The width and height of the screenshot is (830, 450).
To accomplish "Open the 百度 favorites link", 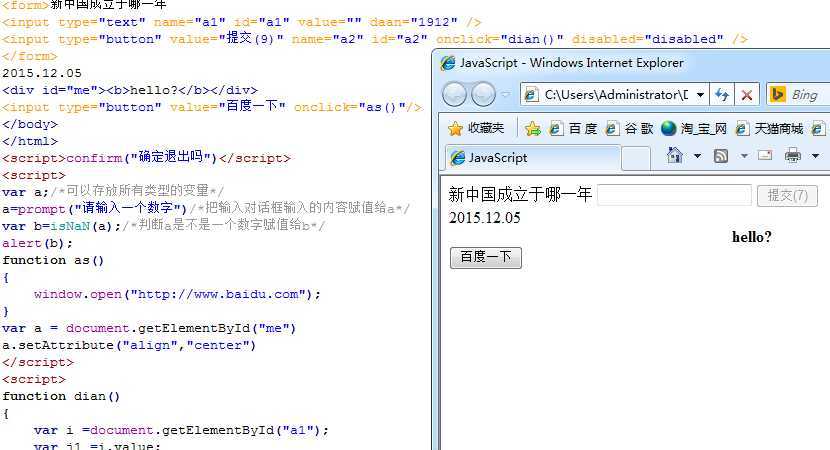I will point(573,129).
